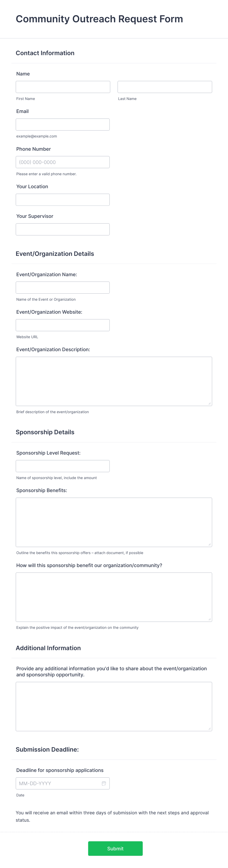Click the additional information resize handle

click(x=210, y=729)
